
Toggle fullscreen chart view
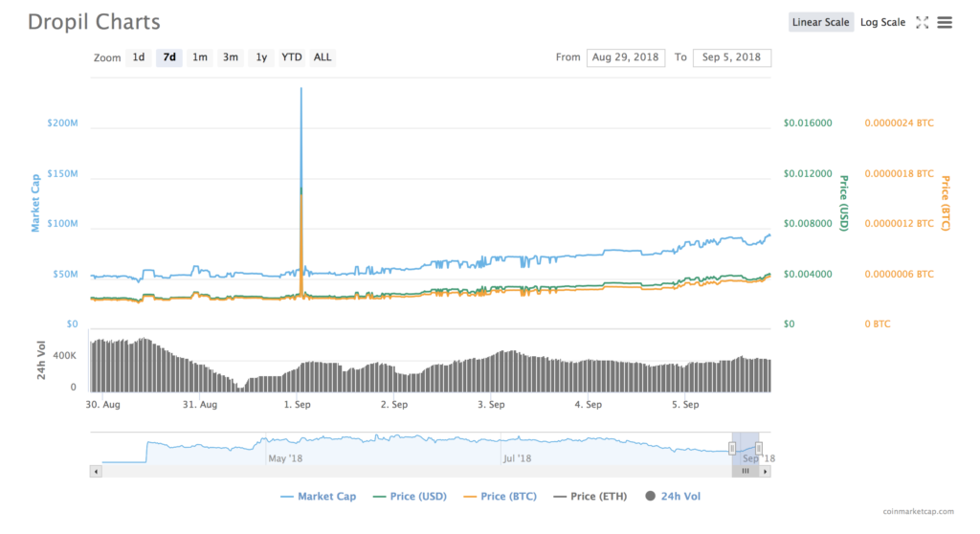pos(922,22)
